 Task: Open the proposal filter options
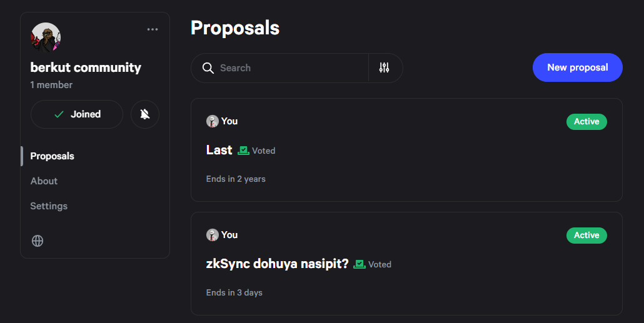pyautogui.click(x=385, y=68)
